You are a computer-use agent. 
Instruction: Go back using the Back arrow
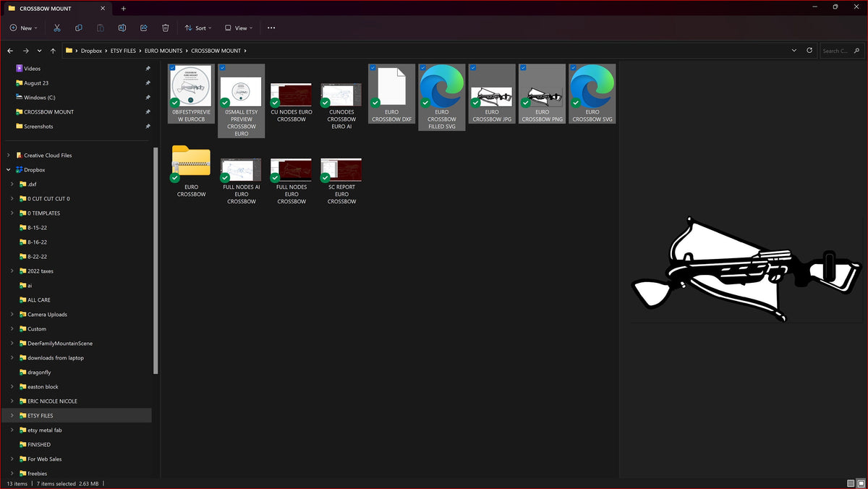[x=10, y=51]
